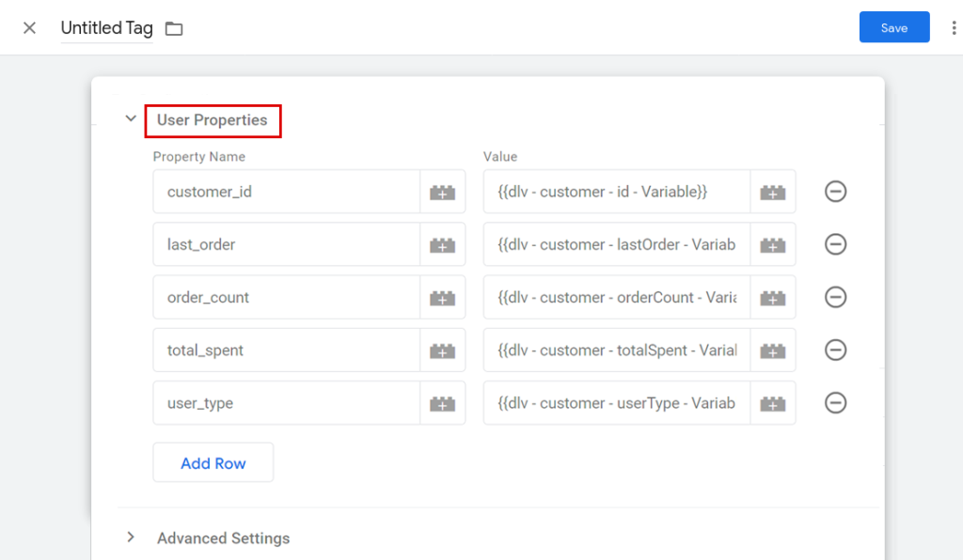Collapse the User Properties section

tap(131, 118)
